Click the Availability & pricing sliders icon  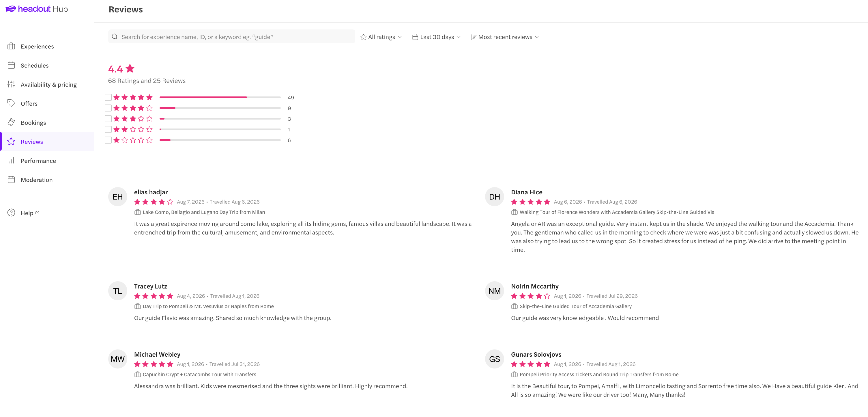click(11, 84)
